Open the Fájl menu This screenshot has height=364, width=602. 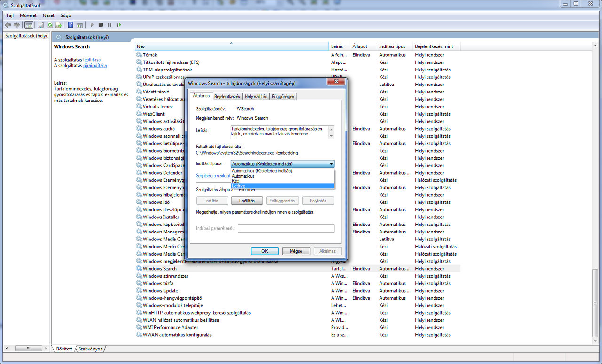point(10,15)
